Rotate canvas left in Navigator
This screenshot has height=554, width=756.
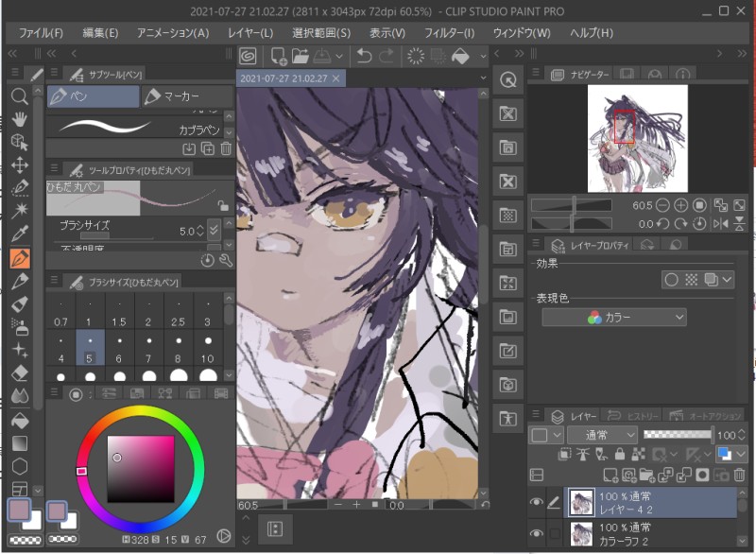click(x=663, y=224)
